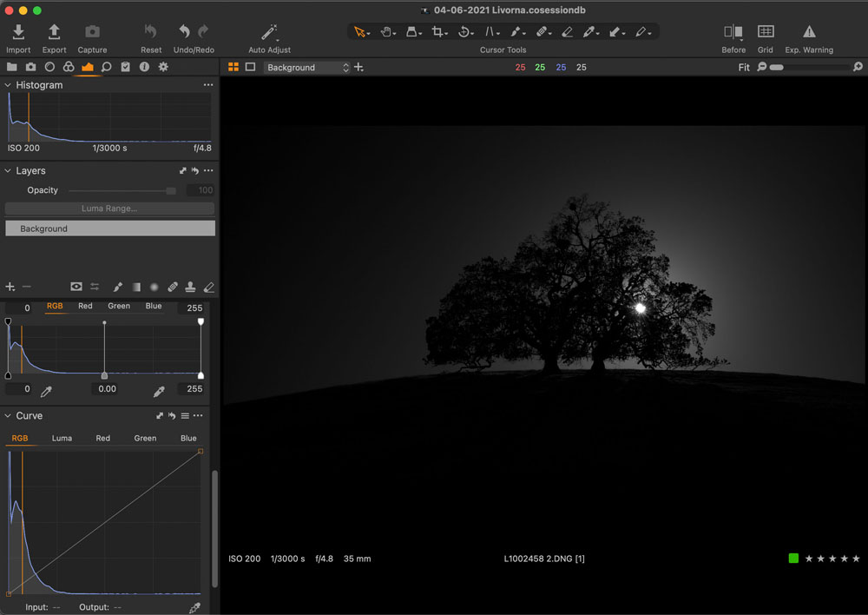
Task: Collapse the Layers panel
Action: coord(8,170)
